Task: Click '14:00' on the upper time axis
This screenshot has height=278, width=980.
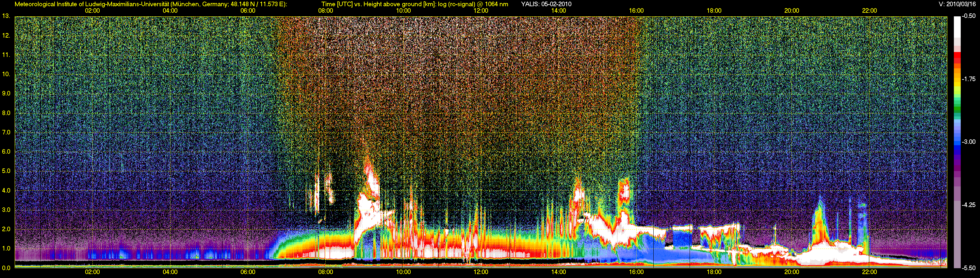Action: pyautogui.click(x=559, y=11)
